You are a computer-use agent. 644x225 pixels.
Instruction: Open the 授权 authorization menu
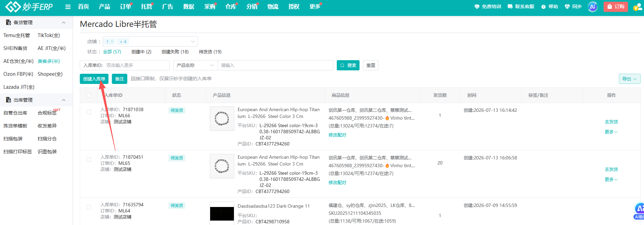click(x=294, y=7)
